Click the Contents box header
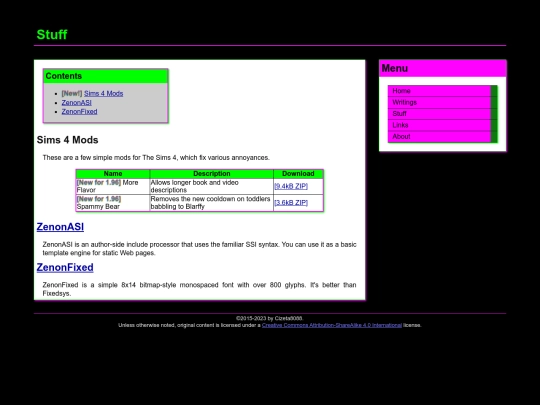This screenshot has width=540, height=405. (106, 76)
